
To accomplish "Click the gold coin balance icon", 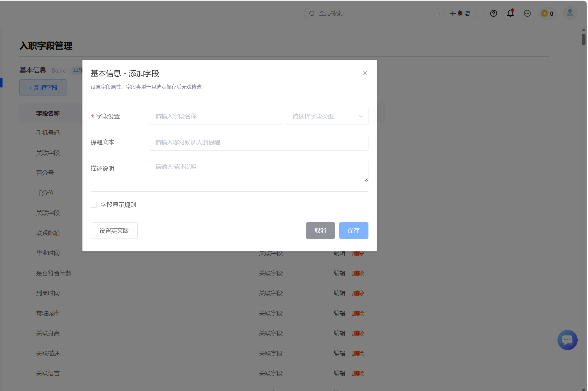I will [x=544, y=13].
